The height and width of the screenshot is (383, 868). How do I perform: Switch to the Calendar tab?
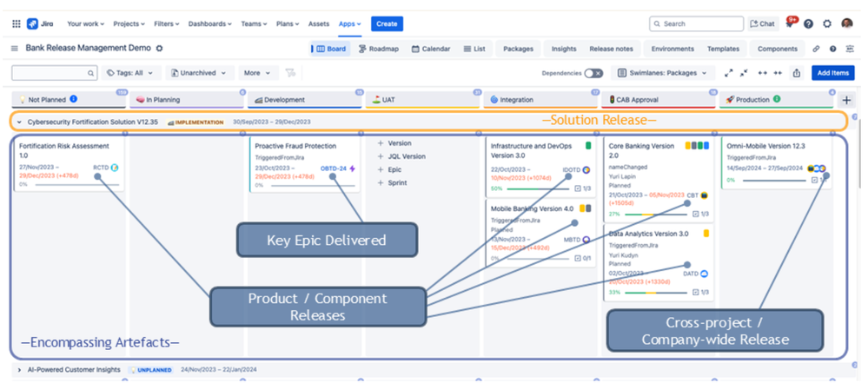pyautogui.click(x=431, y=49)
